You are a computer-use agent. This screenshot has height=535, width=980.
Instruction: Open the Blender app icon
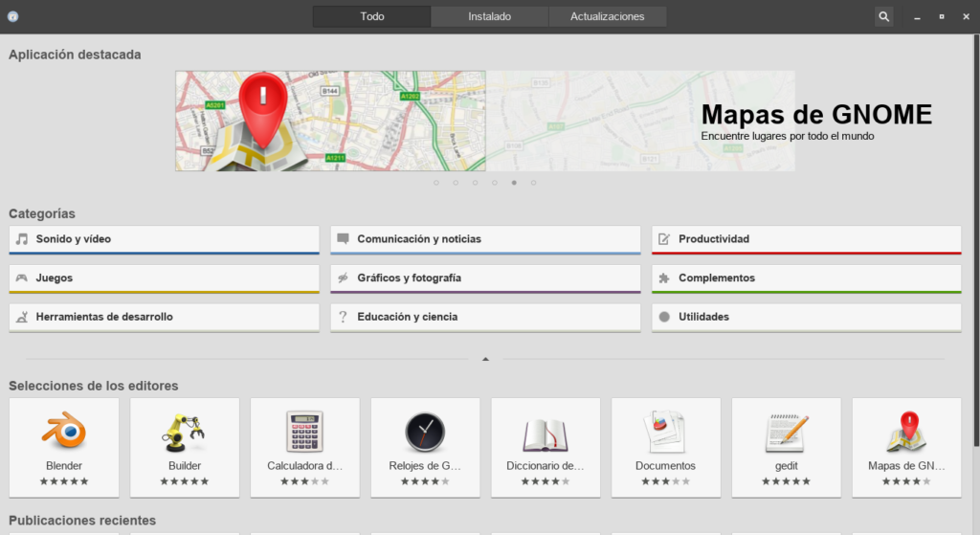(64, 432)
